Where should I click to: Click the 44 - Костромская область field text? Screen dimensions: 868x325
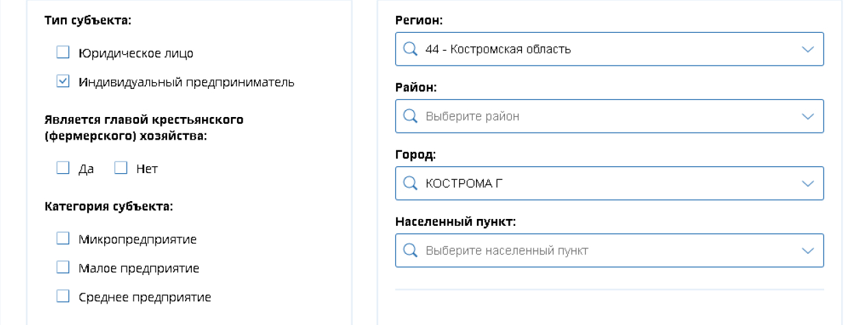point(498,49)
